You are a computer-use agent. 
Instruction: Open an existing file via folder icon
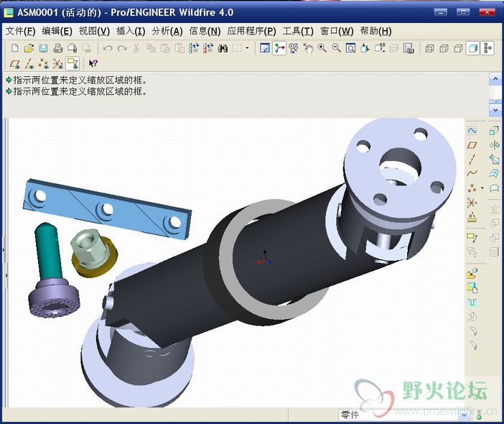29,49
